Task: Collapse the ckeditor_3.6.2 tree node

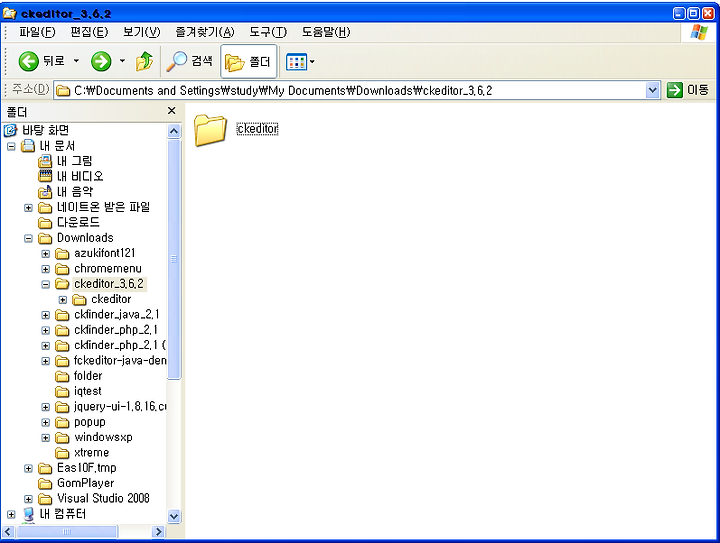Action: (45, 285)
